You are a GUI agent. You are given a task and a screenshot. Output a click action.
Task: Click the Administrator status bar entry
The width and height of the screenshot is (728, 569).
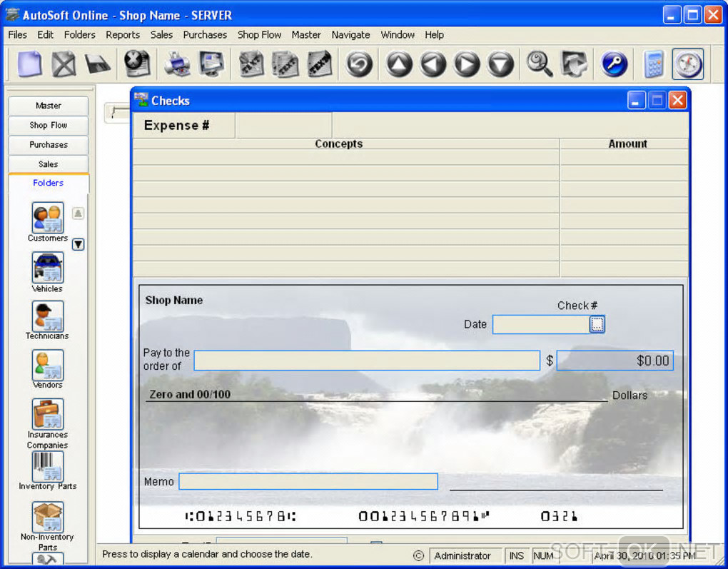pyautogui.click(x=465, y=555)
